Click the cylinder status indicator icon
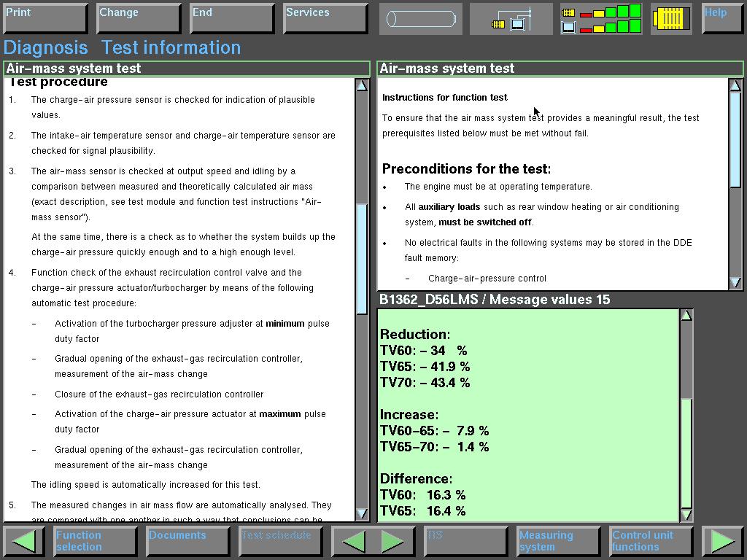Screen dimensions: 747x560 point(421,19)
